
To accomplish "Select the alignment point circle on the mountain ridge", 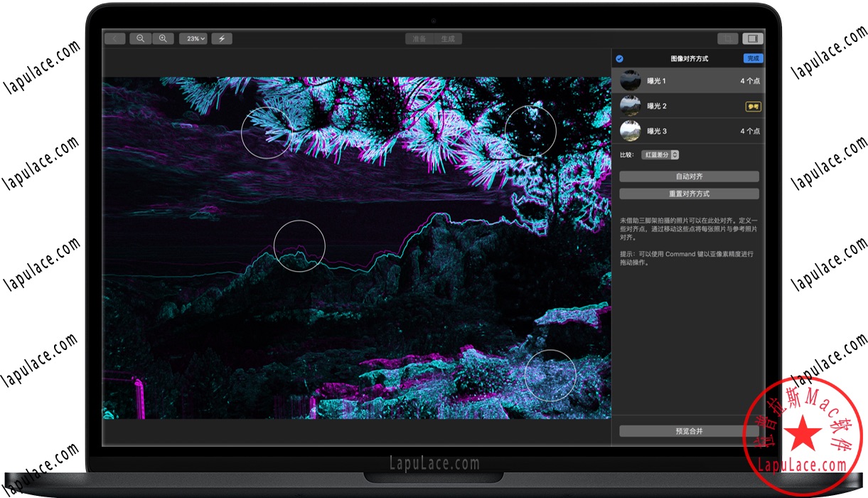I will pyautogui.click(x=299, y=246).
